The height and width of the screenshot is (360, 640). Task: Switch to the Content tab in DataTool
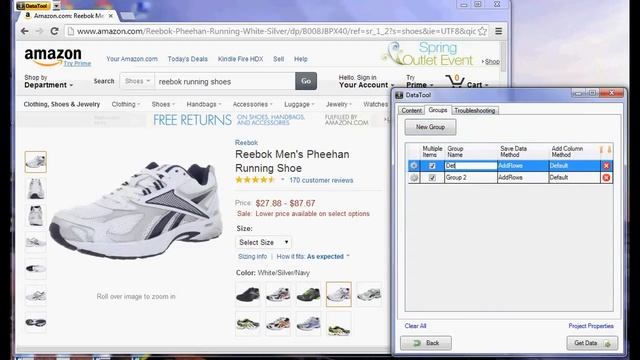[411, 111]
